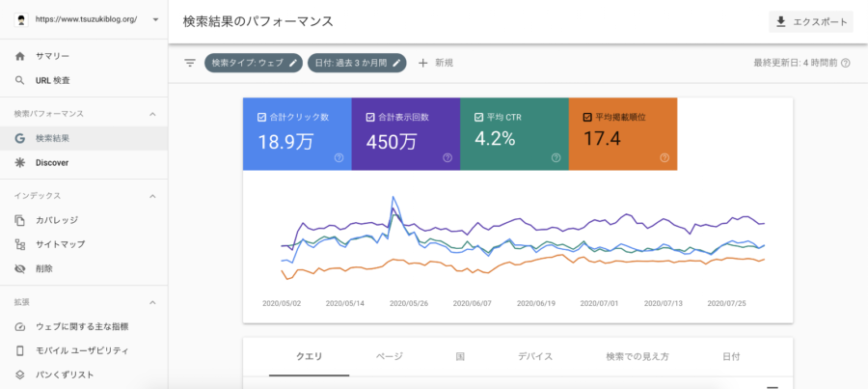Open the サイトマップ page
The width and height of the screenshot is (868, 389).
[84, 244]
